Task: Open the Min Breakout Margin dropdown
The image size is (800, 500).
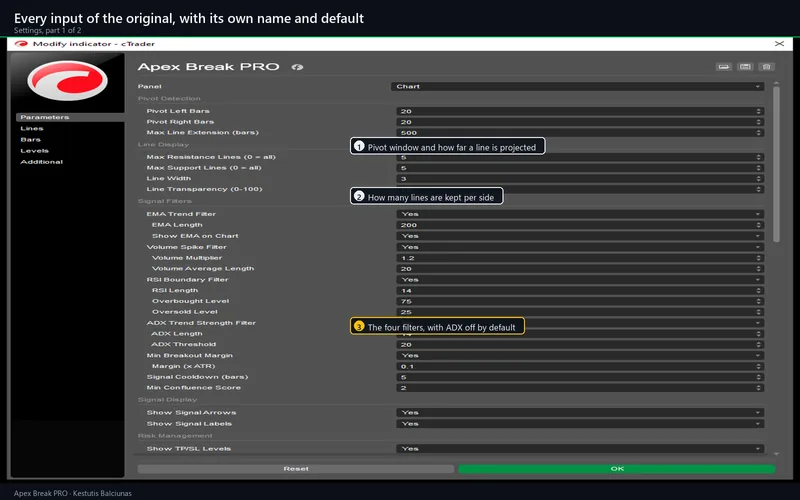Action: (x=580, y=356)
